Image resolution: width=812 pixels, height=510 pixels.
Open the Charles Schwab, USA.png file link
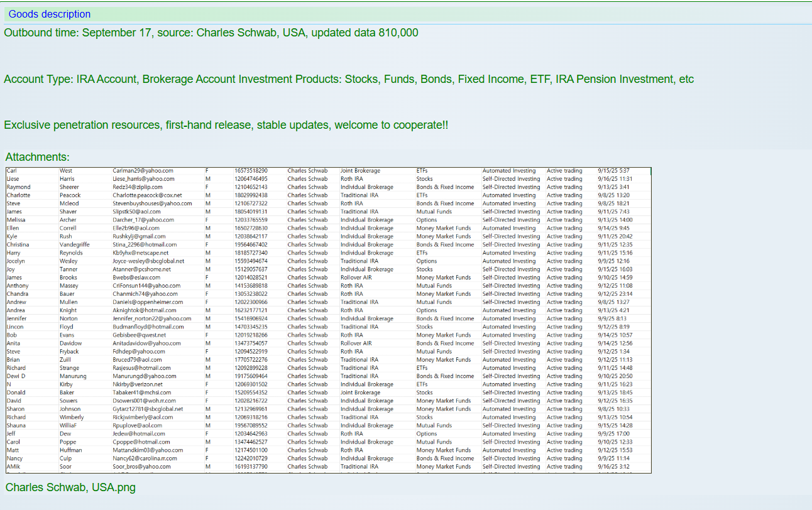click(70, 487)
